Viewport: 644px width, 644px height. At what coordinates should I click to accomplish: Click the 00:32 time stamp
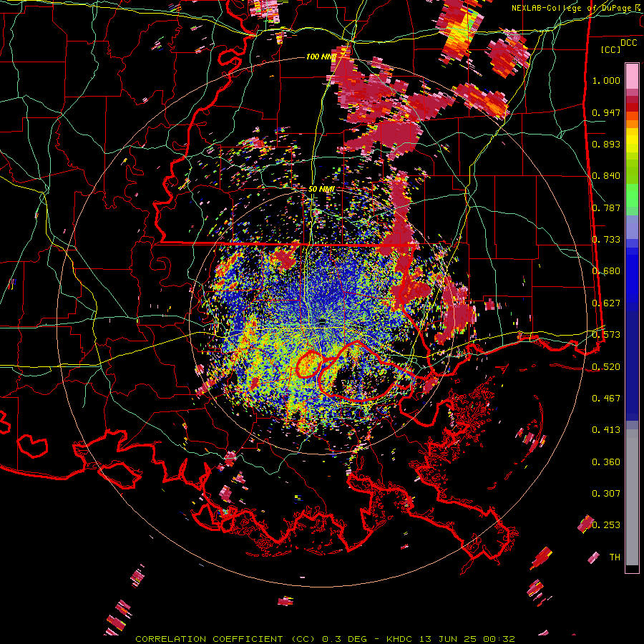click(499, 639)
